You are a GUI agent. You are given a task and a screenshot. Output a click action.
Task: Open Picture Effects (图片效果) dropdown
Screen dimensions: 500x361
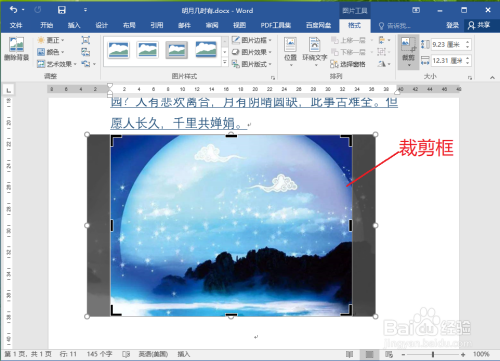[252, 52]
